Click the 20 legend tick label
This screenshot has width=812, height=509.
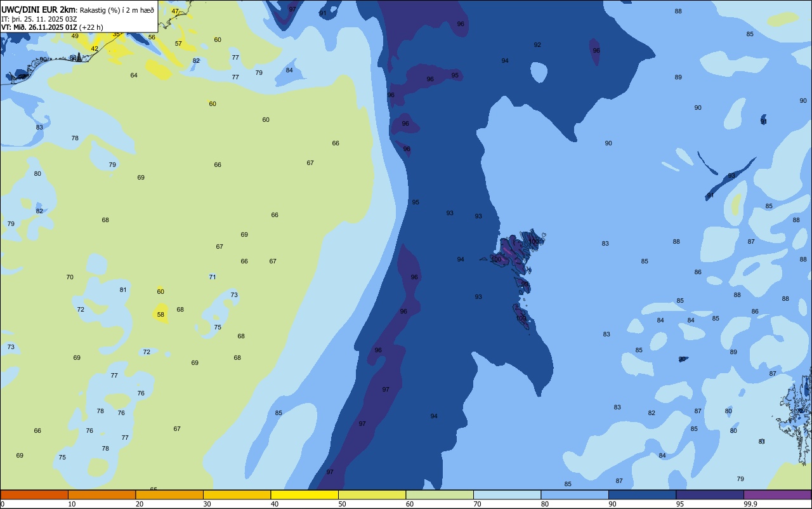[140, 504]
